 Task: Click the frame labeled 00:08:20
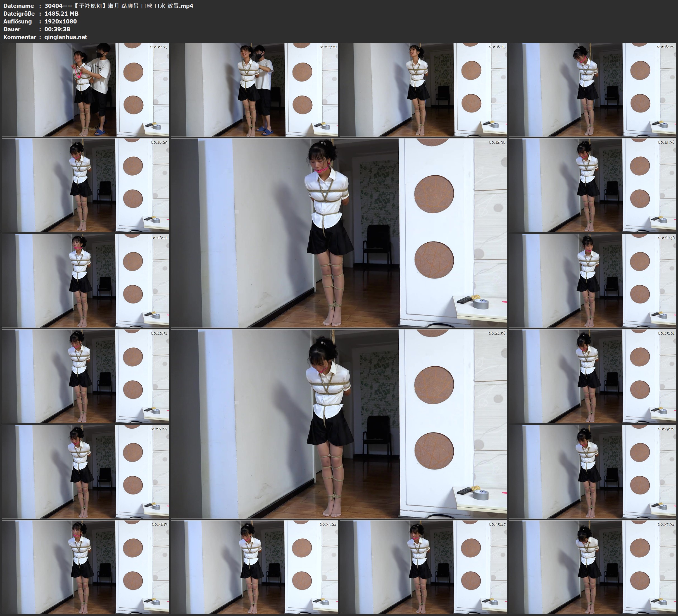[x=593, y=89]
